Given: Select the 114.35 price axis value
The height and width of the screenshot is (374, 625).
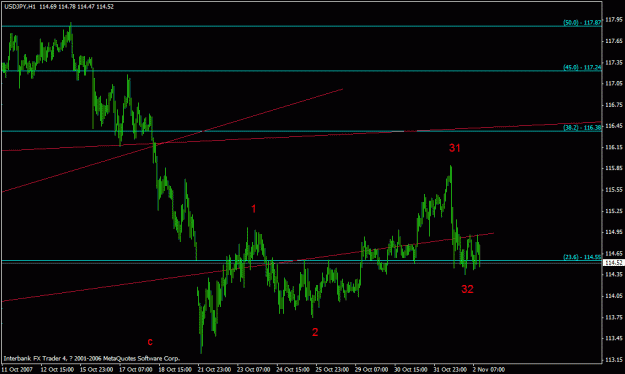Looking at the screenshot, I should [614, 274].
